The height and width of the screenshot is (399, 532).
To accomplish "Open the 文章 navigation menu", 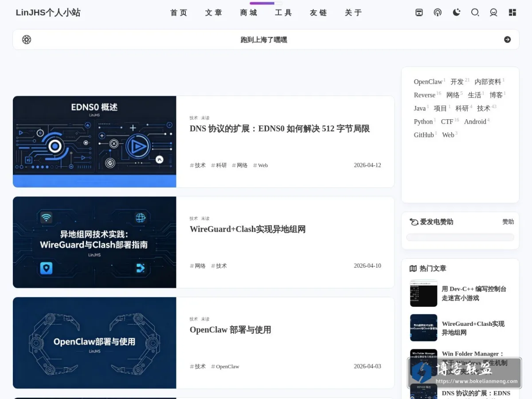I will pyautogui.click(x=214, y=13).
